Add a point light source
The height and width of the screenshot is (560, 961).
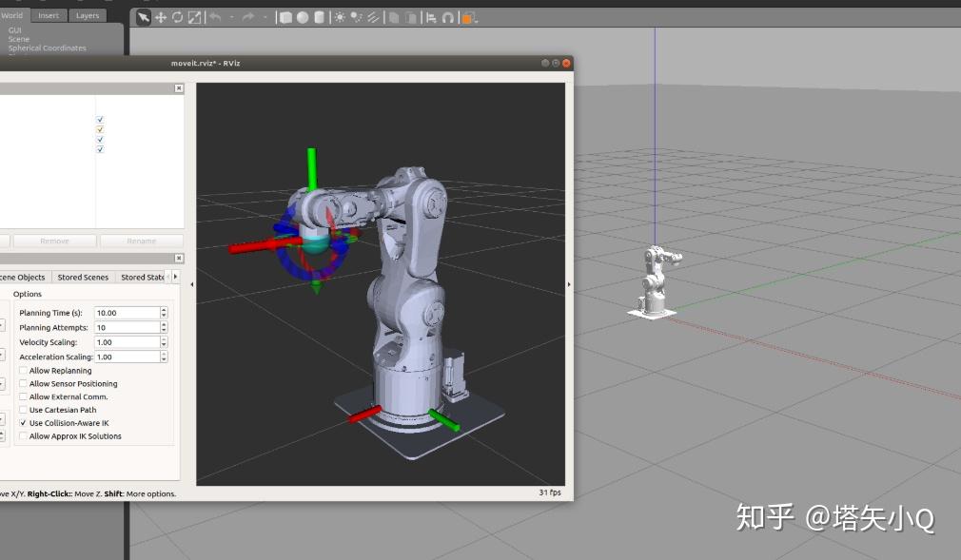pos(340,17)
